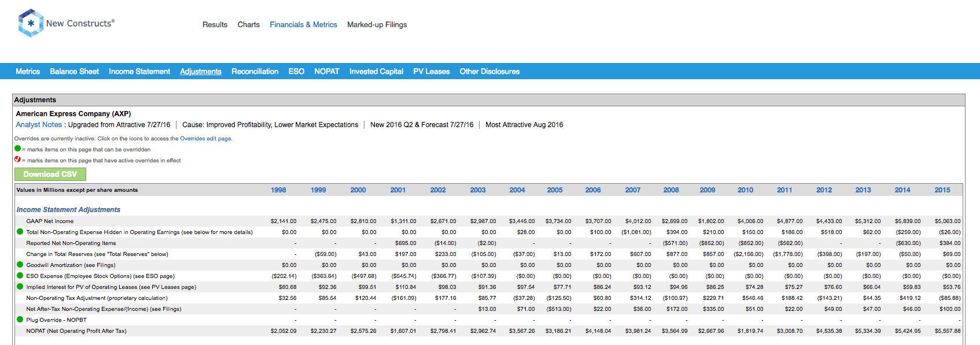Click the 2010 year column header
This screenshot has height=345, width=980.
746,190
